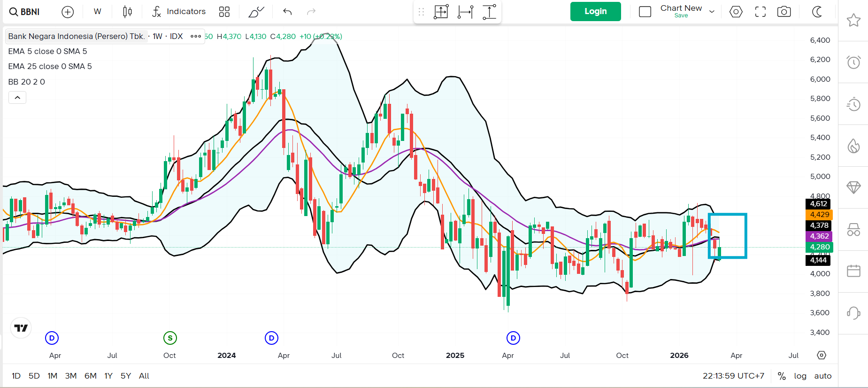The image size is (868, 388).
Task: Click the add symbol compare plus icon
Action: click(68, 12)
